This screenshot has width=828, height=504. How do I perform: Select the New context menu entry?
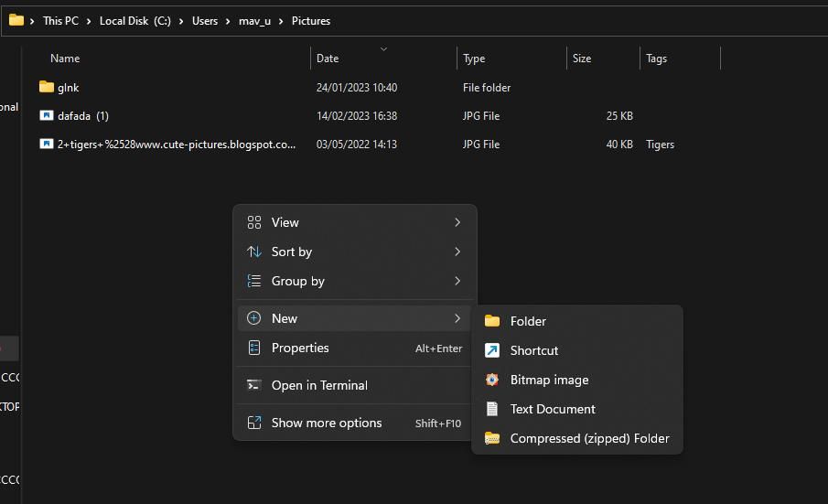coord(285,318)
